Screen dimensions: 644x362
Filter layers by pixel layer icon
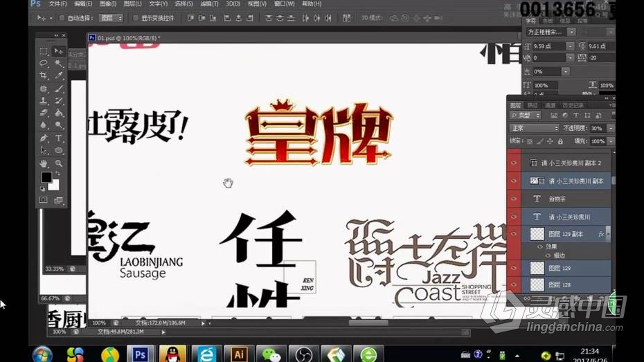(554, 116)
